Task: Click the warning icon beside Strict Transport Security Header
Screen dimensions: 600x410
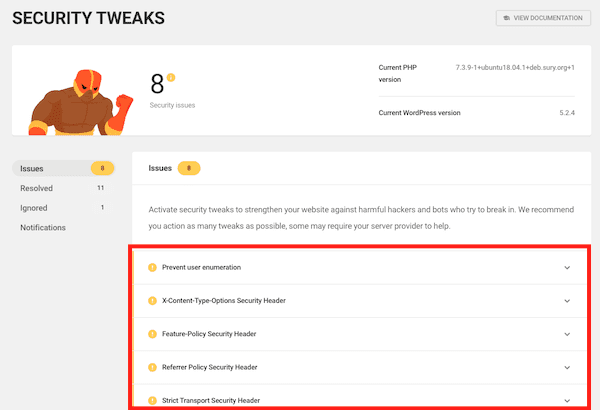Action: pos(152,400)
